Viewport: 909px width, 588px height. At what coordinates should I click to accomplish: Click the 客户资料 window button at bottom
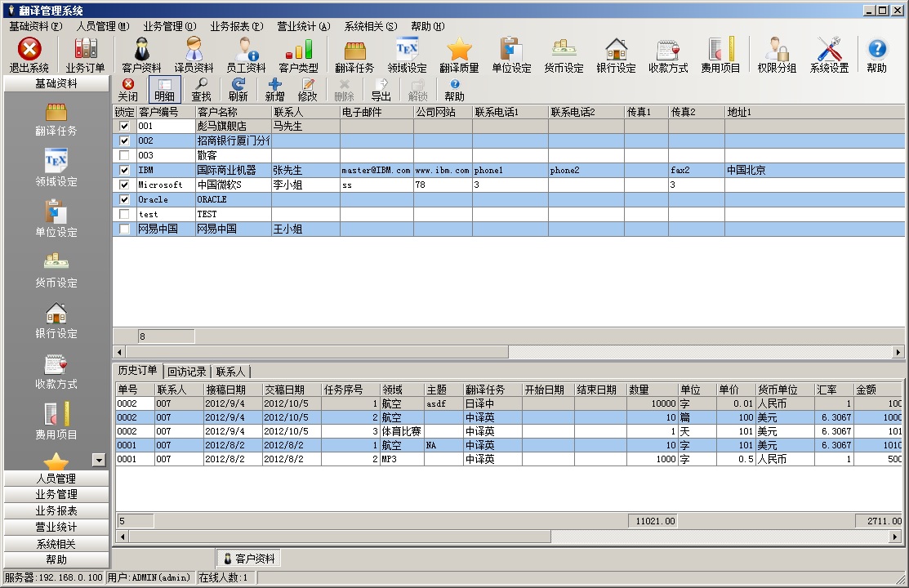pyautogui.click(x=250, y=559)
